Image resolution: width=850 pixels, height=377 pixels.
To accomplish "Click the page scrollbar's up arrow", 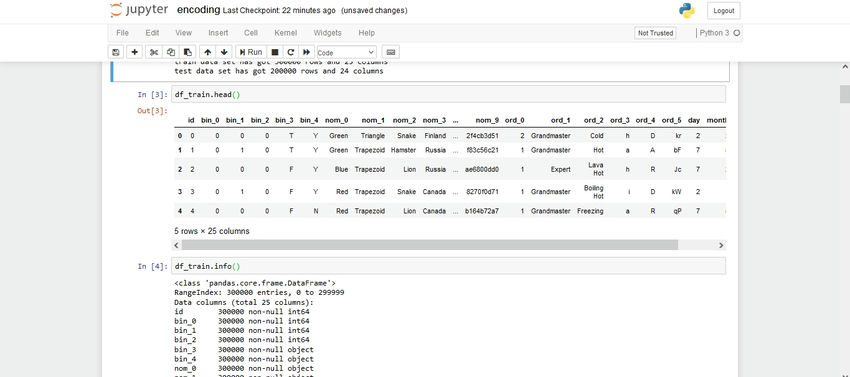I will pyautogui.click(x=845, y=67).
